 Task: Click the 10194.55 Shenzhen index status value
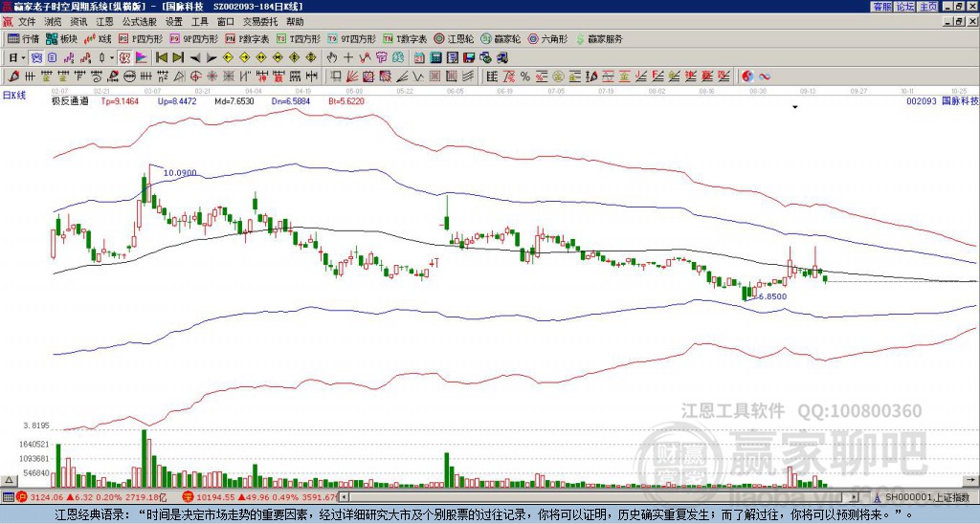(216, 497)
